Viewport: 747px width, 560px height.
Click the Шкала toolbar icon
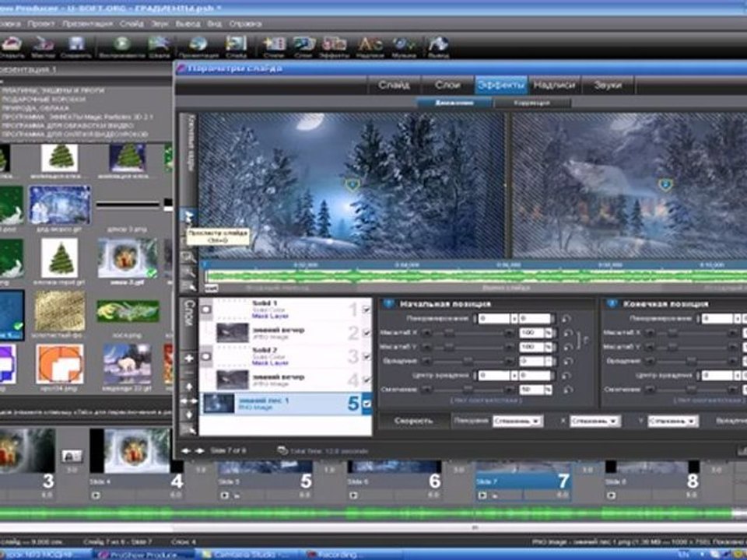[159, 47]
